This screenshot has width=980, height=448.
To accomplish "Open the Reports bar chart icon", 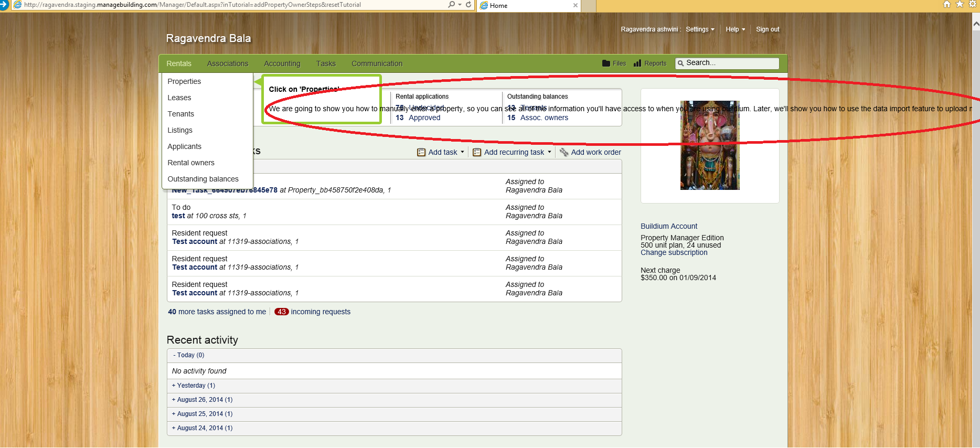I will coord(637,63).
